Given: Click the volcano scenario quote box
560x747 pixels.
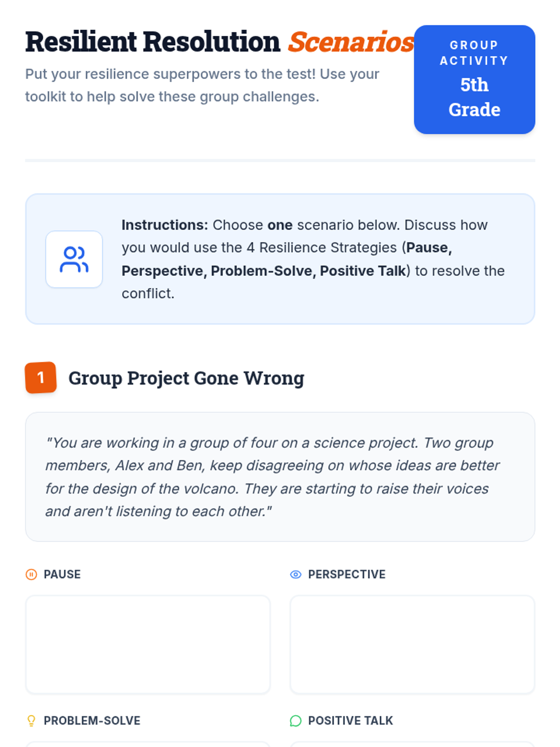Looking at the screenshot, I should pyautogui.click(x=280, y=477).
